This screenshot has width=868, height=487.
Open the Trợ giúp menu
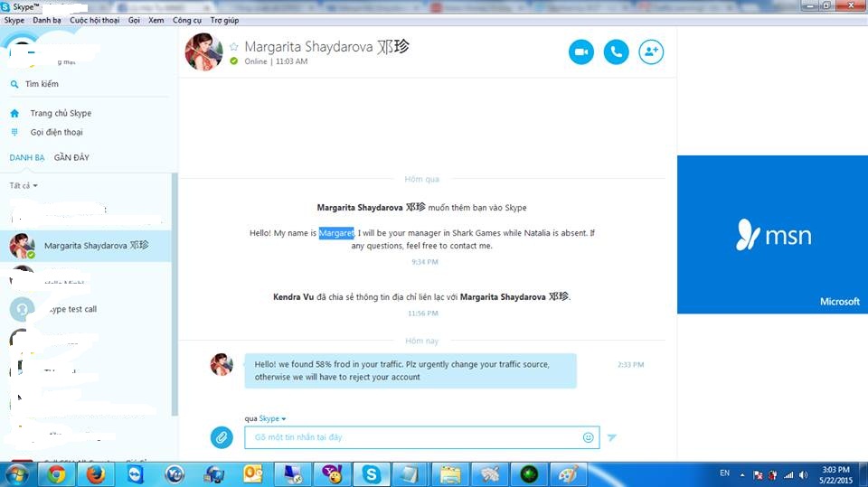tap(224, 20)
